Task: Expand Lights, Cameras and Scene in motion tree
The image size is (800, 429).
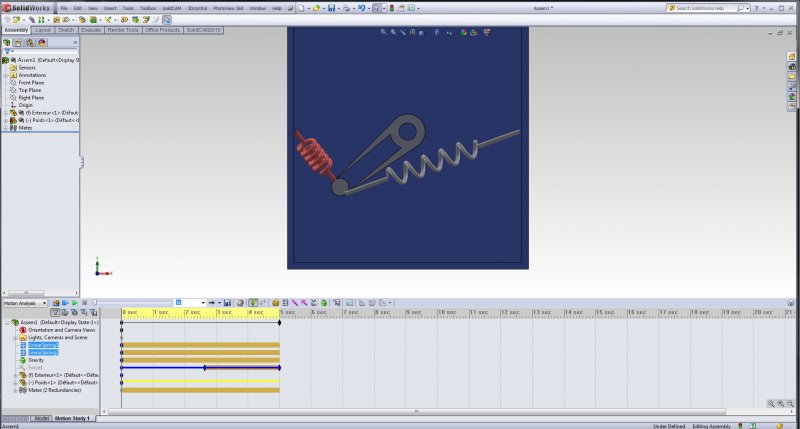Action: (15, 338)
